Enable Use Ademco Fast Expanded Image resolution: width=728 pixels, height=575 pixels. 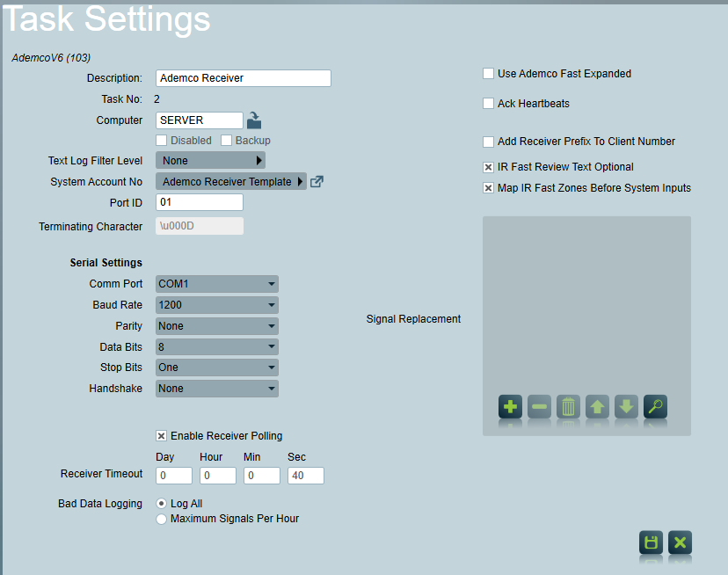click(489, 73)
